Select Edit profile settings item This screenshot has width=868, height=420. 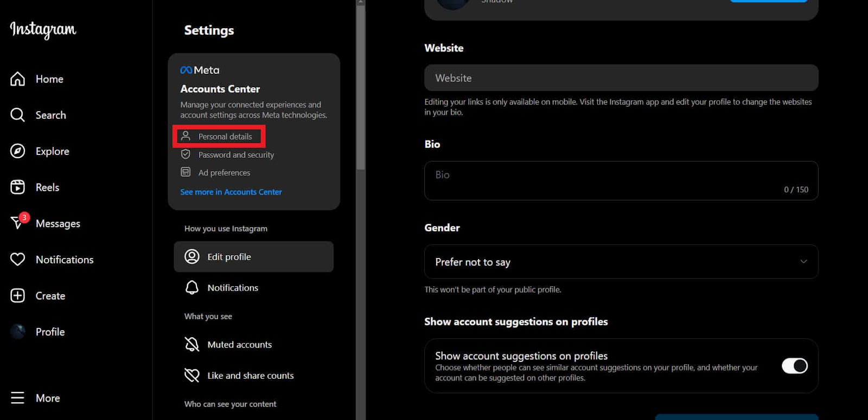click(x=253, y=256)
